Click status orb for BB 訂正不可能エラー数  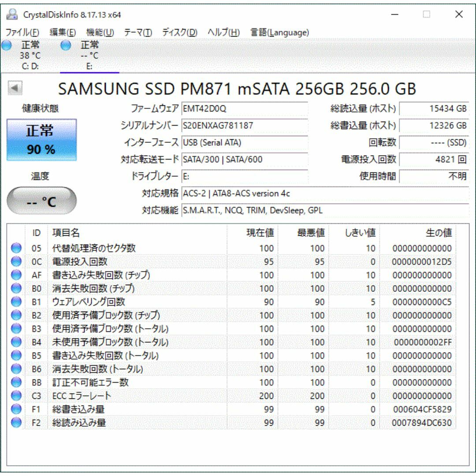[16, 382]
